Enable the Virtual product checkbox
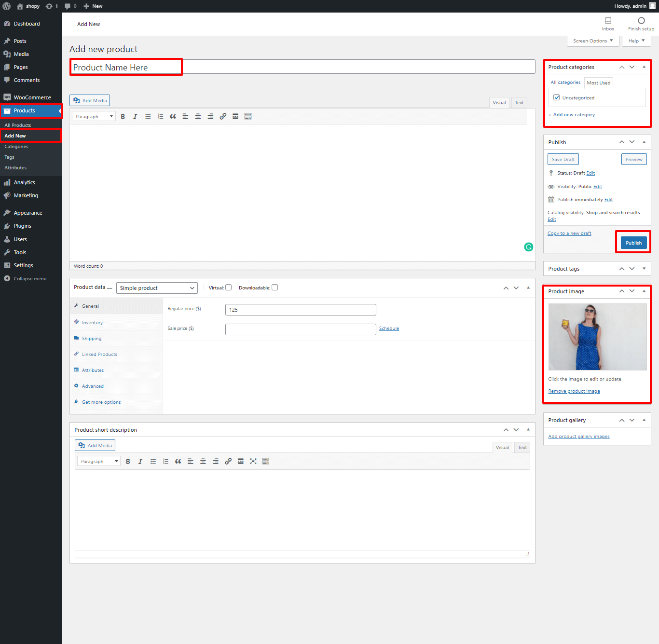 pyautogui.click(x=229, y=288)
